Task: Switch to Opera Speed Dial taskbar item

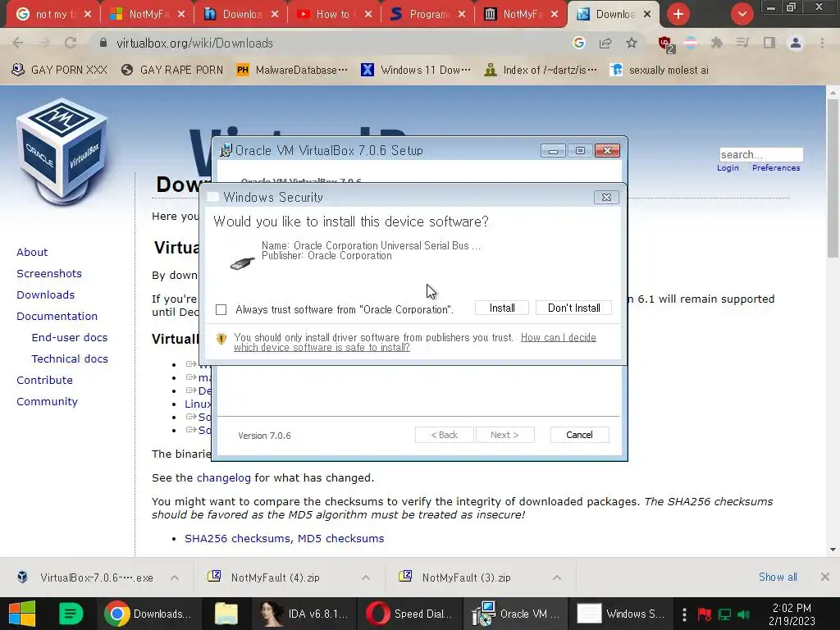Action: 410,614
